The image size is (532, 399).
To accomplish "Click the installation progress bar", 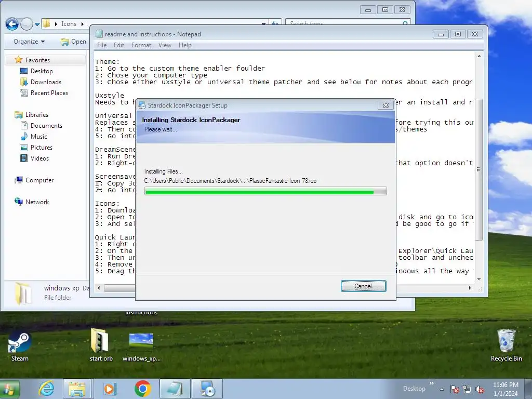I will 265,192.
